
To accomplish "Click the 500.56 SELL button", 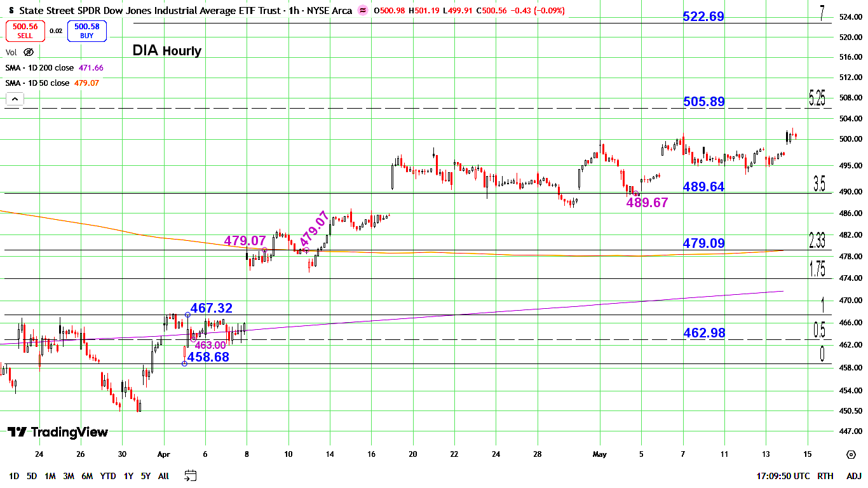I will [x=25, y=30].
